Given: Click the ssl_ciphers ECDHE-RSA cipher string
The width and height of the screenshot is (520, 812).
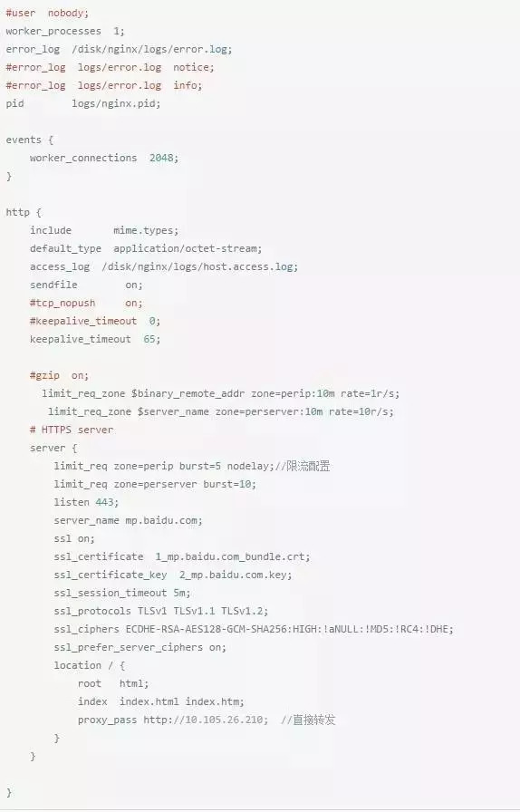Looking at the screenshot, I should point(290,629).
